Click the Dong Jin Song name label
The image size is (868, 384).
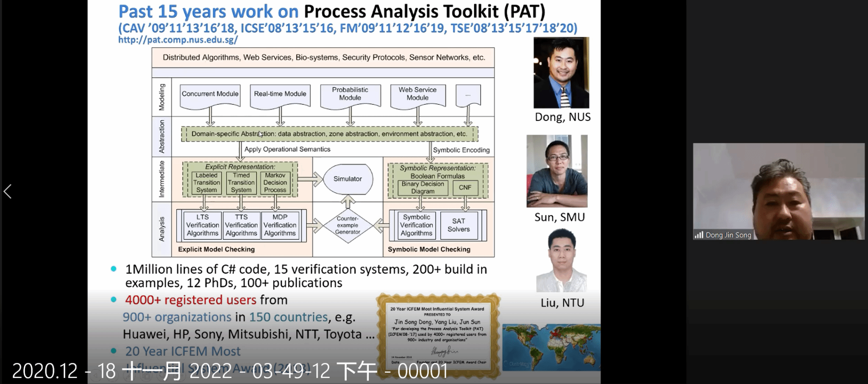728,235
